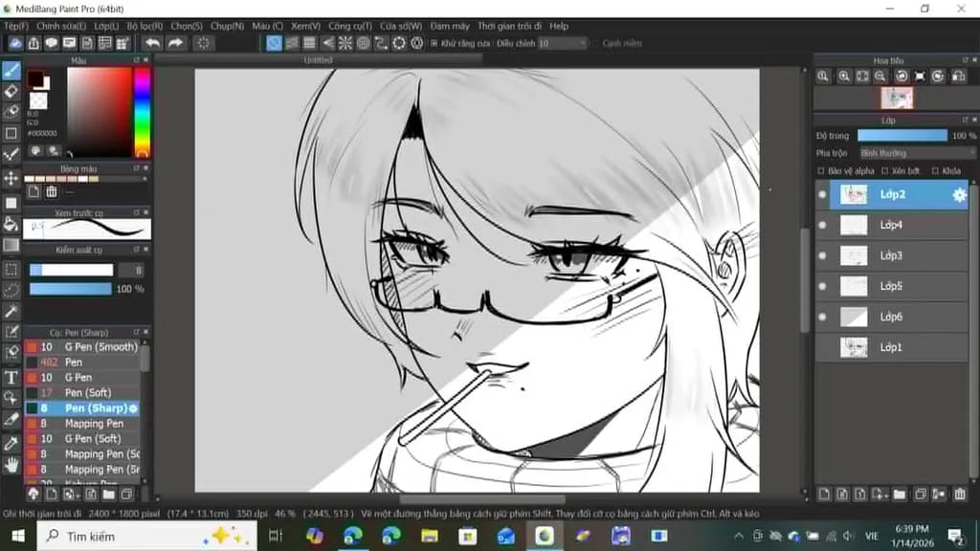Adjust brush size slider
This screenshot has width=980, height=551.
[x=71, y=270]
